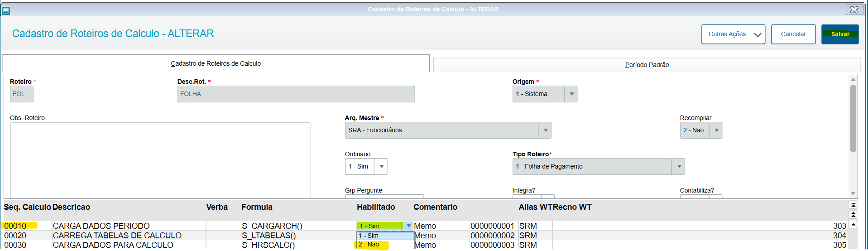Click the form's vertical scrollbar thumb
This screenshot has height=251, width=868.
(x=853, y=119)
